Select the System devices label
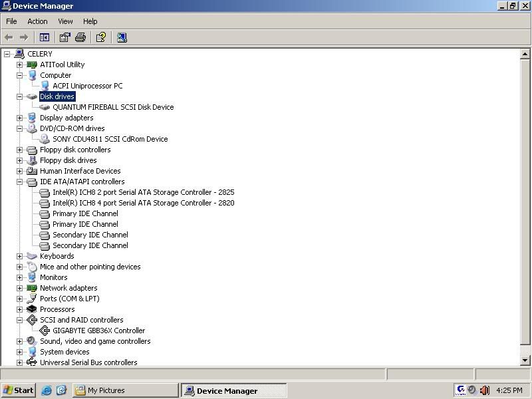The image size is (532, 399). click(x=65, y=352)
